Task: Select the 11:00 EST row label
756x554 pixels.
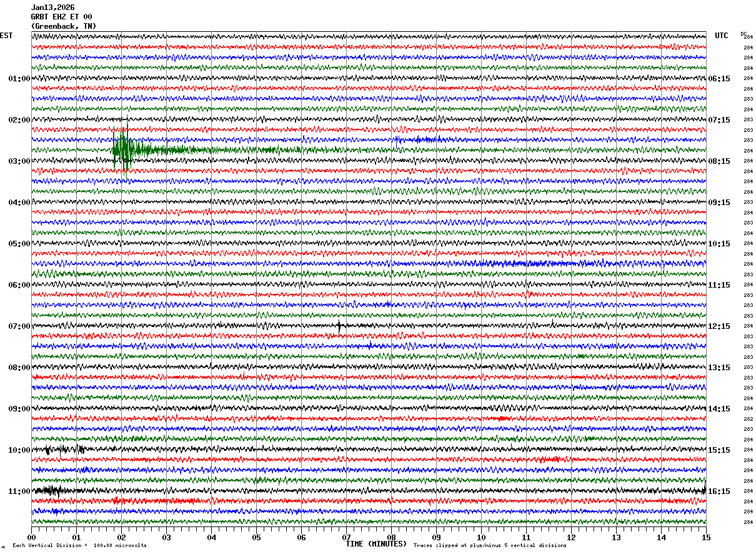Action: (19, 491)
